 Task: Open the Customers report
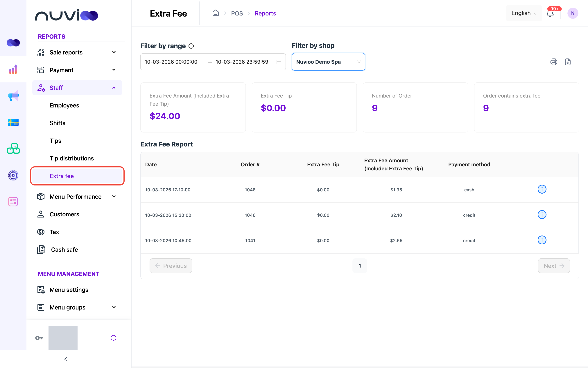coord(64,214)
